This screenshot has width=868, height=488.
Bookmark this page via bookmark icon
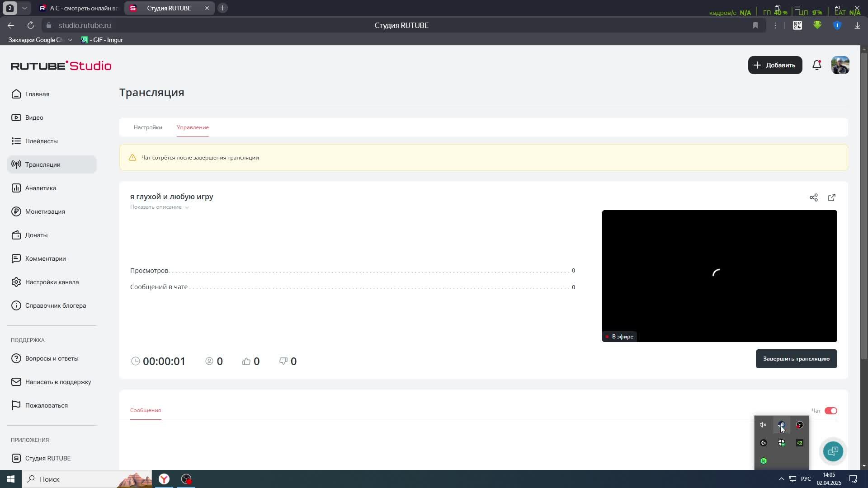click(755, 25)
